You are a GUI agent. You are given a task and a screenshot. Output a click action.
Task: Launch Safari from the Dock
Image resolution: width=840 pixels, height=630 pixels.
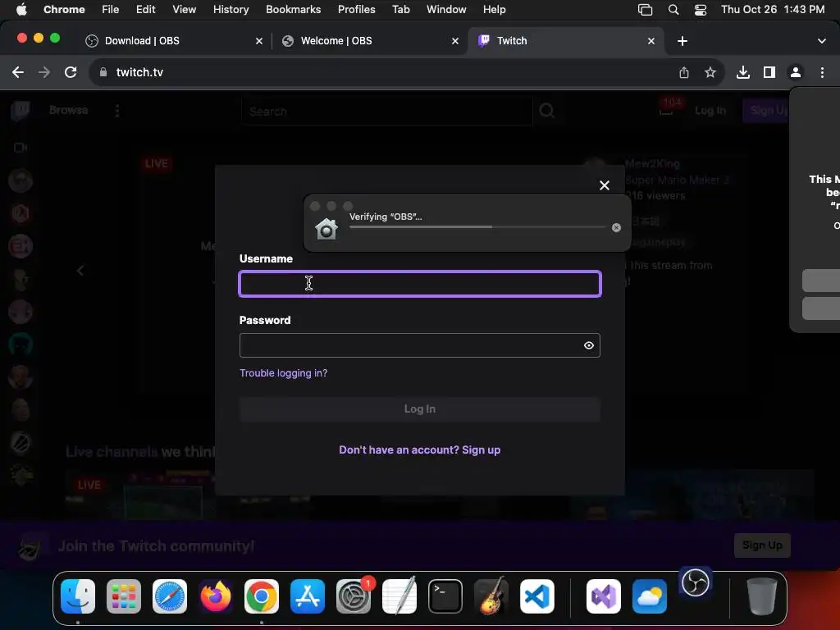coord(170,596)
